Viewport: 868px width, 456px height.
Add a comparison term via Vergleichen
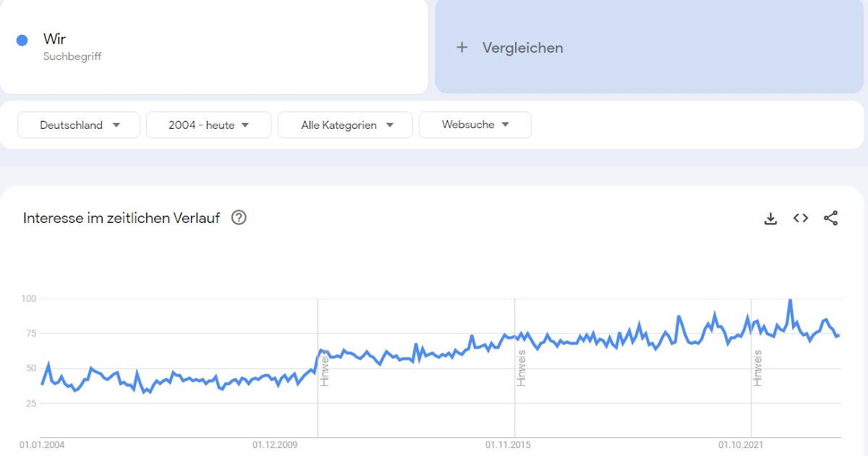click(x=522, y=48)
